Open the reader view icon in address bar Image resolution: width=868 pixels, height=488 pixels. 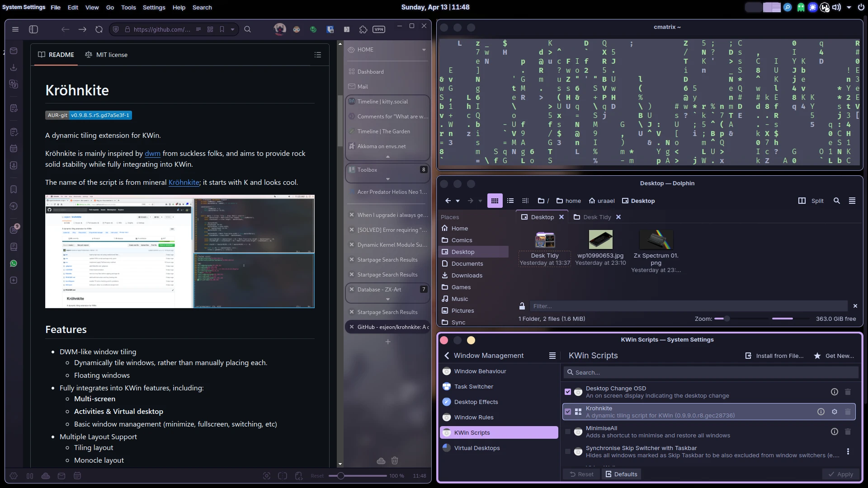[198, 29]
